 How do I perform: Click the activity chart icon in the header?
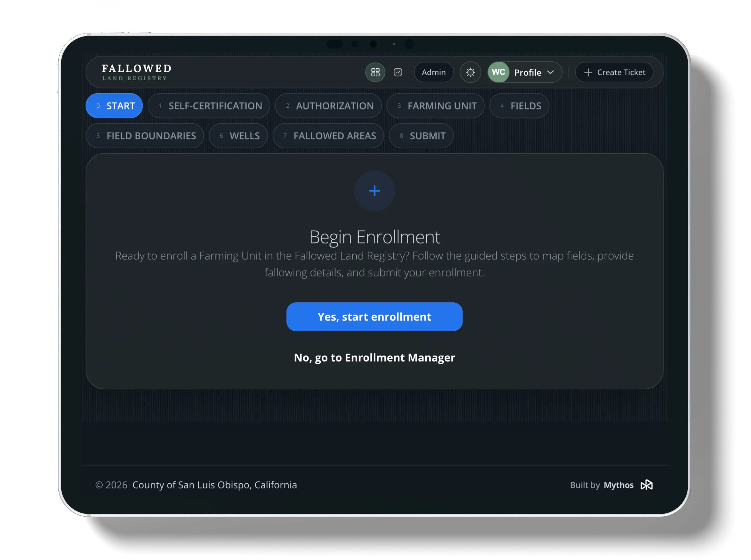(398, 72)
